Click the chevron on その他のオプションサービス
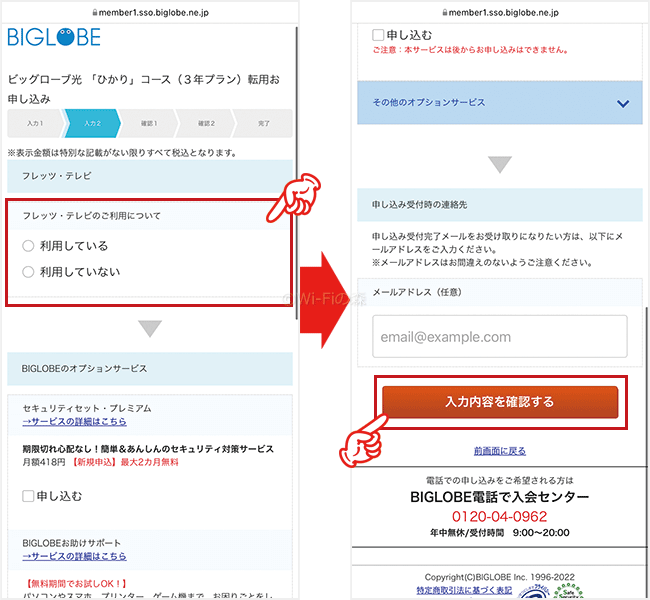Viewport: 650px width, 600px height. point(623,103)
